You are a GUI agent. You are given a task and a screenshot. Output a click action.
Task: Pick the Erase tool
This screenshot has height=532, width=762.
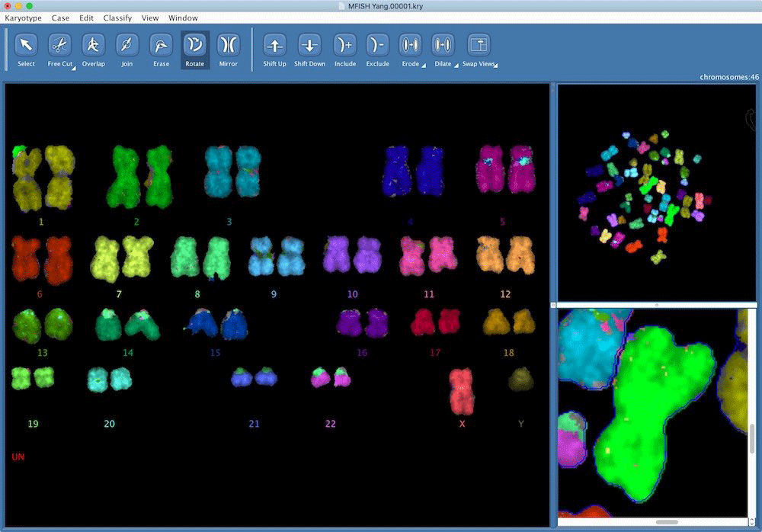[161, 45]
